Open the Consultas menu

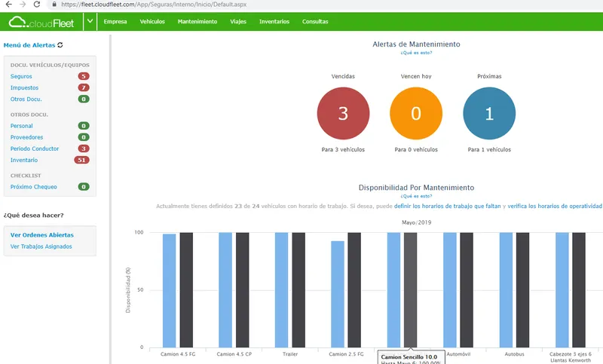pyautogui.click(x=315, y=22)
